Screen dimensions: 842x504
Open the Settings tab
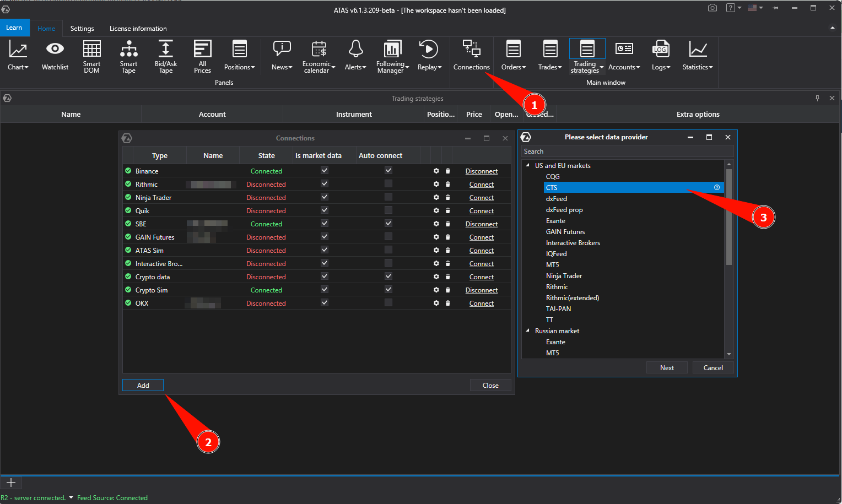[82, 29]
